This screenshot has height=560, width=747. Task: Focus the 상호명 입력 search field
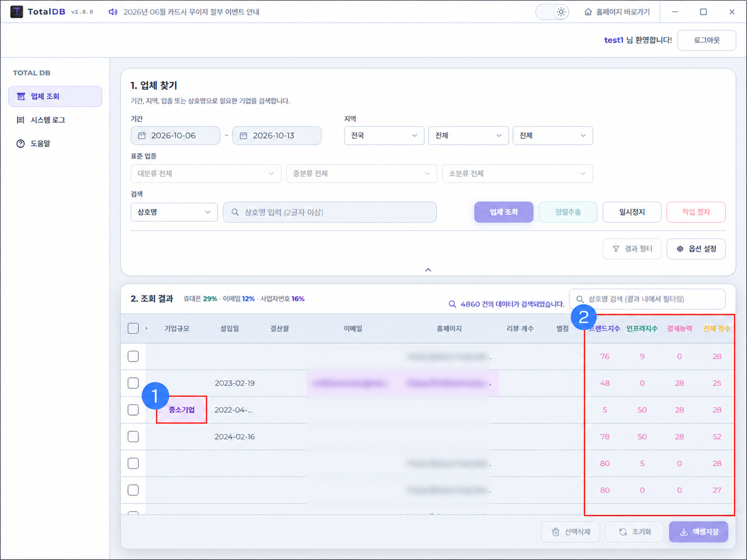(330, 212)
